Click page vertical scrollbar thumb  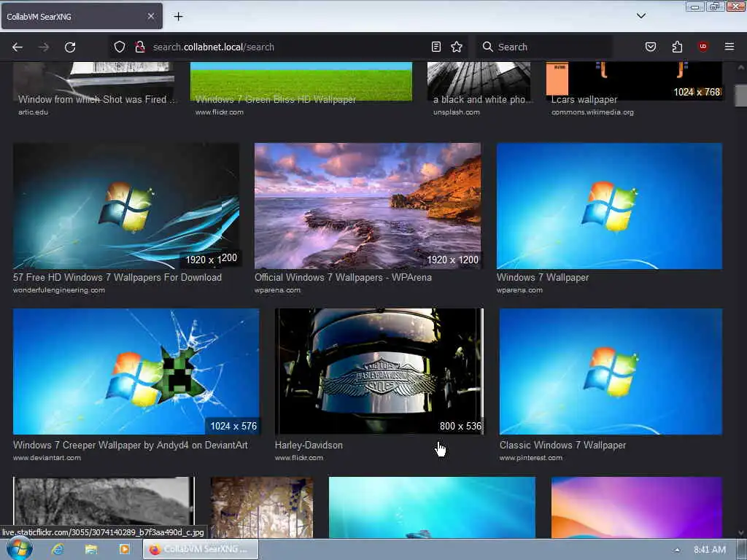coord(741,96)
